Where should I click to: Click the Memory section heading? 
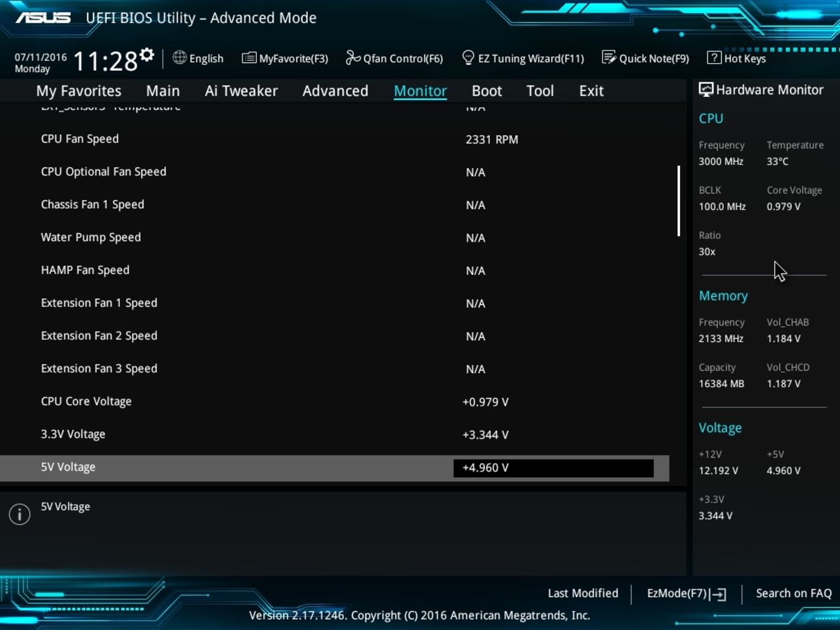pos(723,296)
